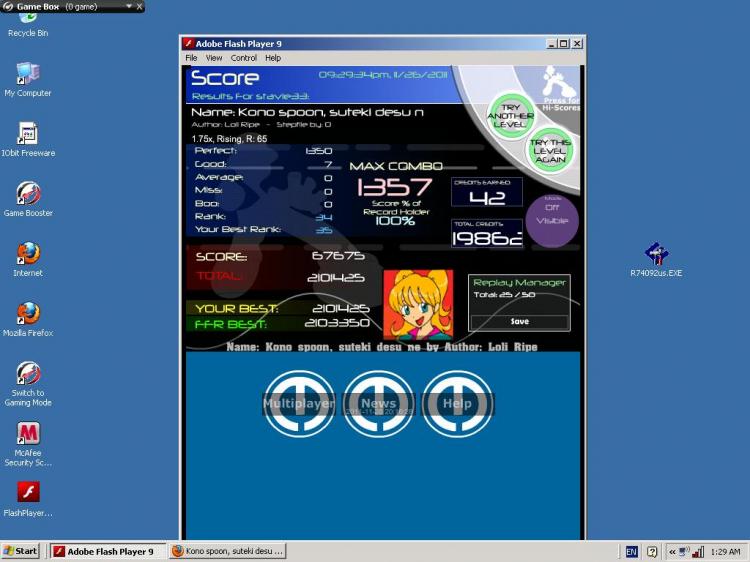Switch to Kono spoon Firefox taskbar item
Screen dimensions: 750x562
[x=228, y=551]
